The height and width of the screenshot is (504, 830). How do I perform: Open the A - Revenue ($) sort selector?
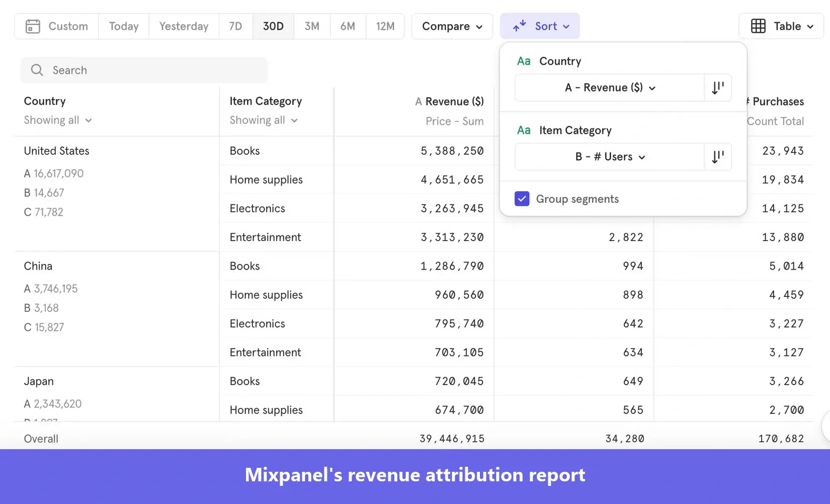coord(610,88)
